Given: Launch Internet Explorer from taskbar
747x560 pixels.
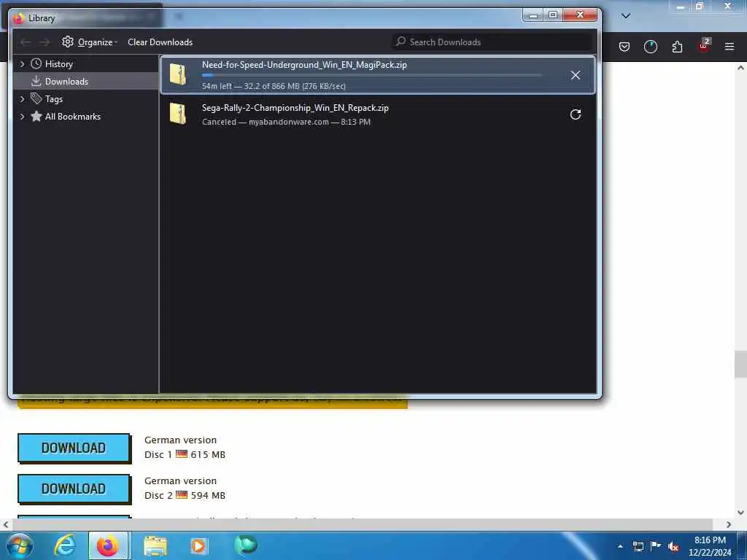Looking at the screenshot, I should click(65, 545).
